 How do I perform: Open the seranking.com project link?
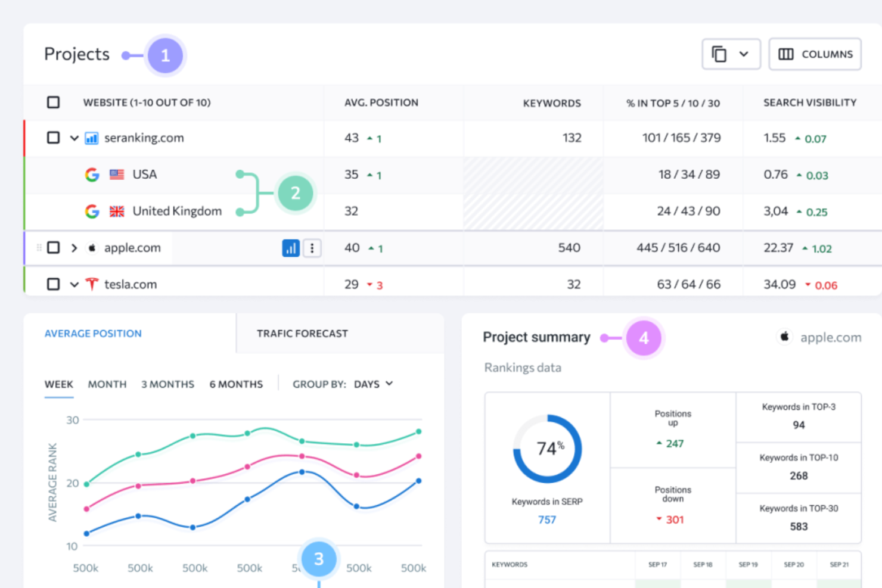pyautogui.click(x=144, y=138)
